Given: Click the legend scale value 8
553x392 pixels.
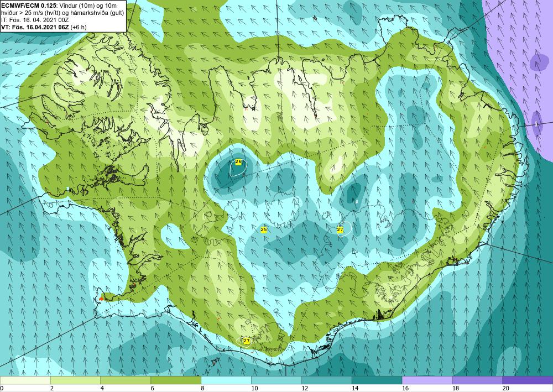Looking at the screenshot, I should (203, 389).
